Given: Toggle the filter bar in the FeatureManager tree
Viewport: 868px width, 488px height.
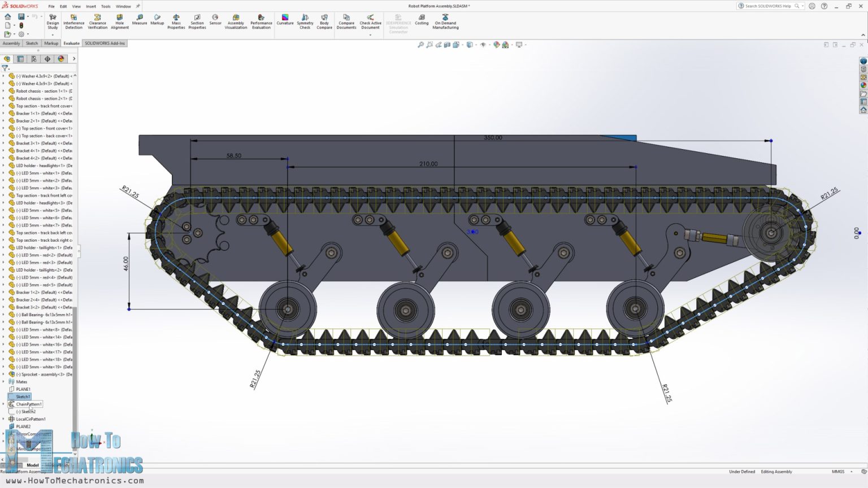Looking at the screenshot, I should (6, 68).
